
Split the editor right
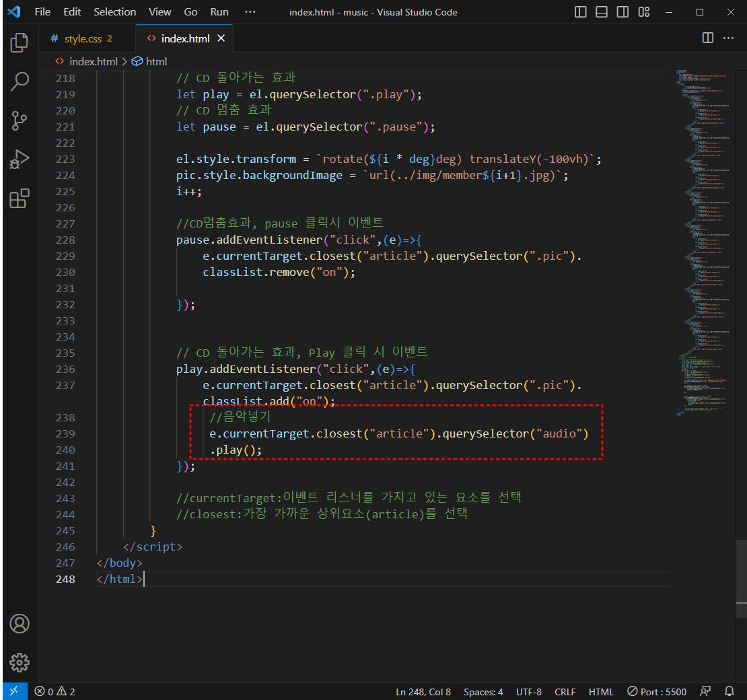(x=707, y=38)
